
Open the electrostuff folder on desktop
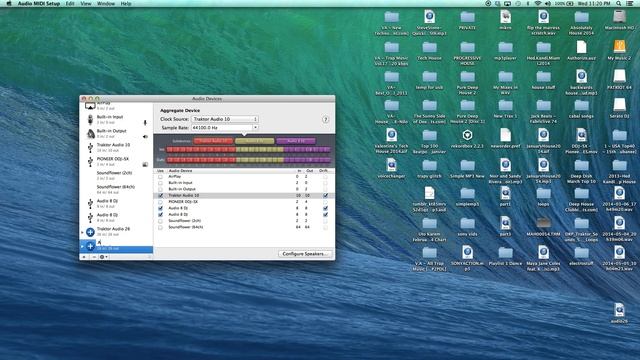(581, 253)
